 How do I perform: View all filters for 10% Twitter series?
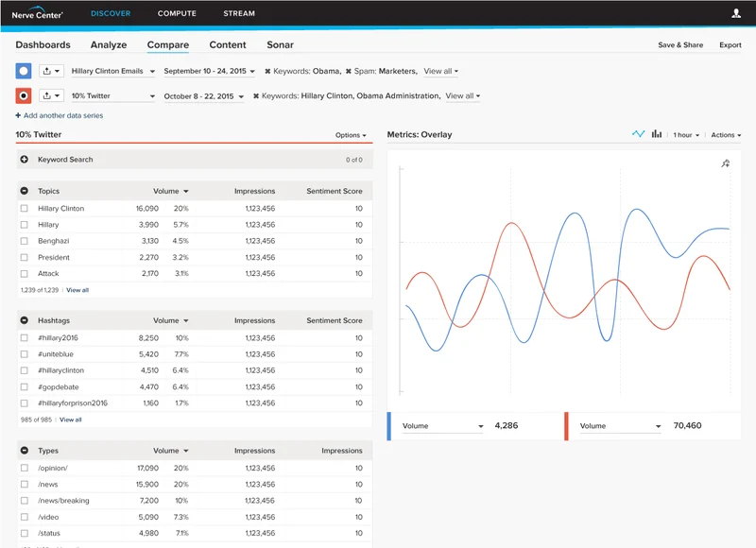click(462, 96)
